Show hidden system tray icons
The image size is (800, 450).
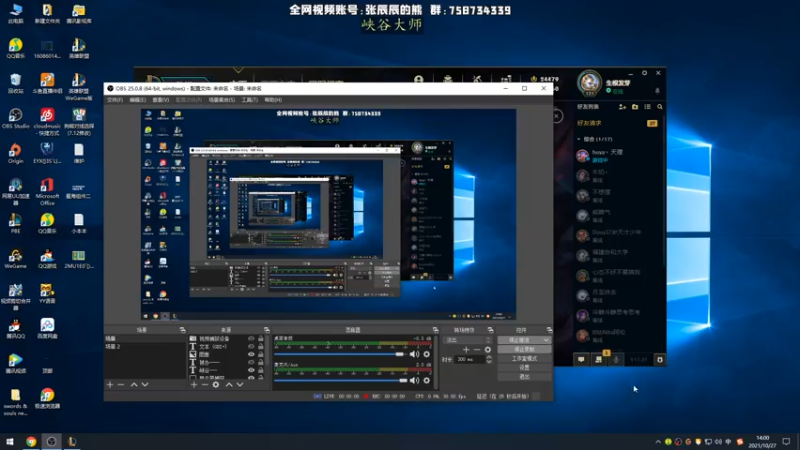point(658,441)
